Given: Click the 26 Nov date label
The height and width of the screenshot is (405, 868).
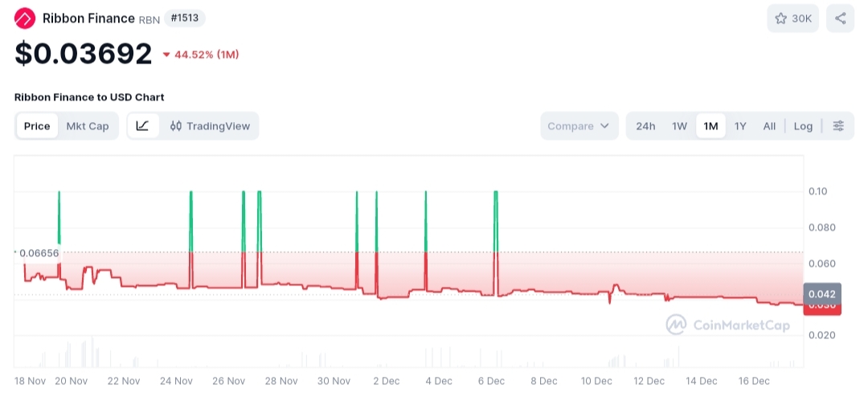Looking at the screenshot, I should tap(228, 381).
